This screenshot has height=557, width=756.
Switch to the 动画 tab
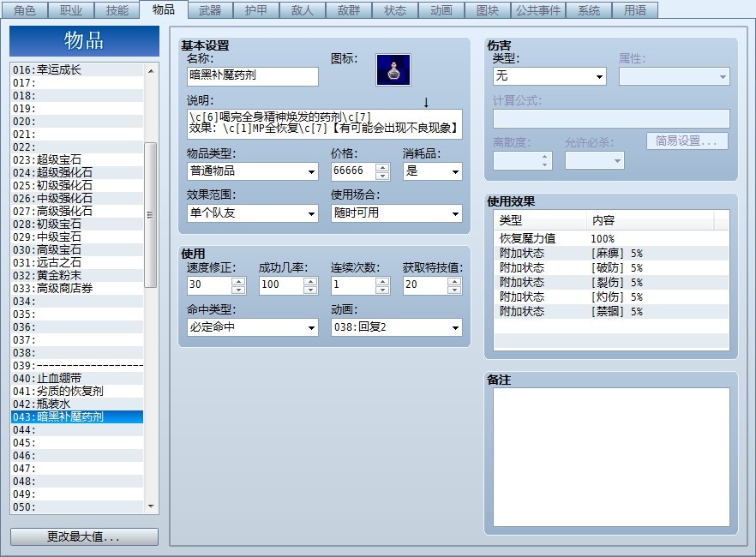(441, 10)
